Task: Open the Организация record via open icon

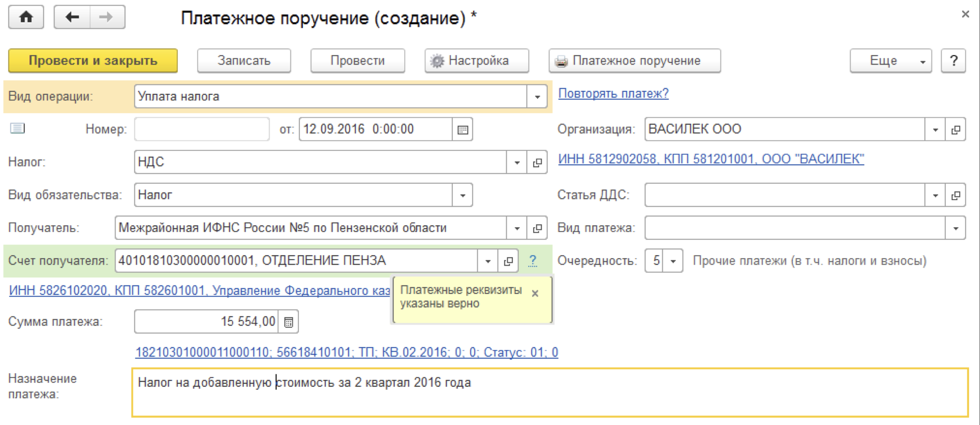Action: coord(956,130)
